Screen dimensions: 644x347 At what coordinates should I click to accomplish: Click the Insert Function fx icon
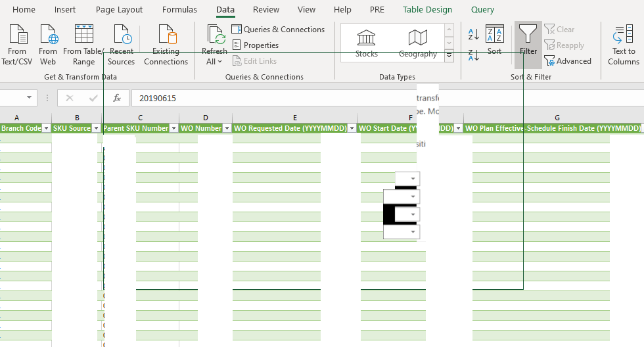pos(117,98)
